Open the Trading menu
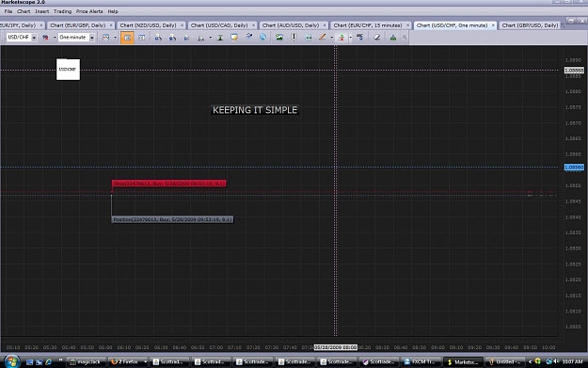 click(62, 11)
